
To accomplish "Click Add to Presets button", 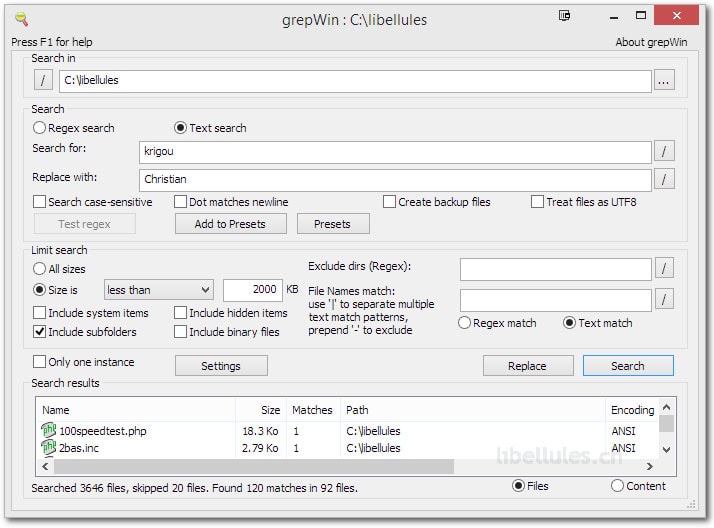I will pyautogui.click(x=230, y=224).
